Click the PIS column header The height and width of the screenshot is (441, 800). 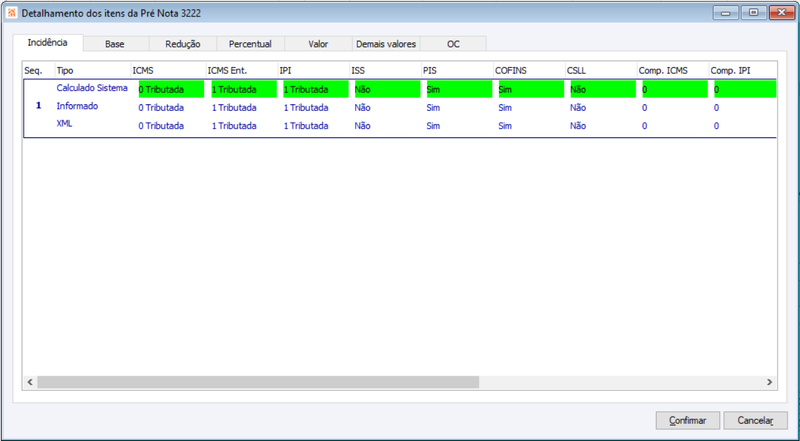(x=458, y=71)
